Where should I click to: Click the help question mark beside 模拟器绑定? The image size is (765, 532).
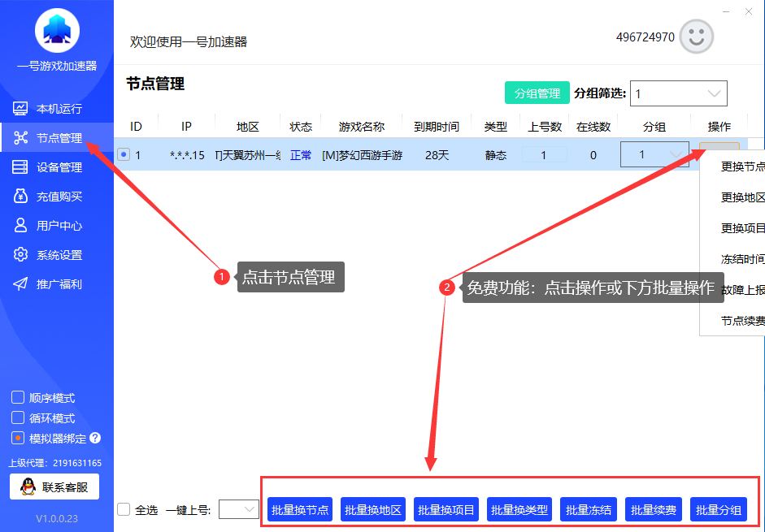click(x=95, y=438)
